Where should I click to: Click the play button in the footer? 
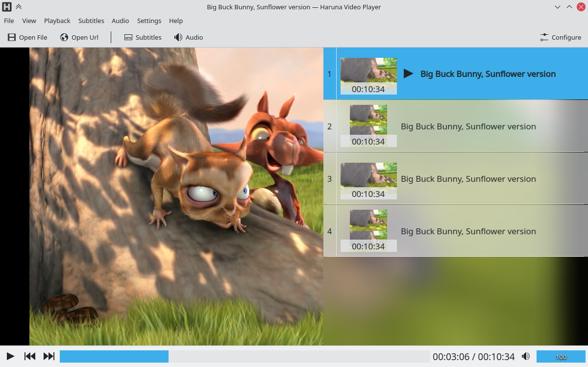click(x=10, y=356)
